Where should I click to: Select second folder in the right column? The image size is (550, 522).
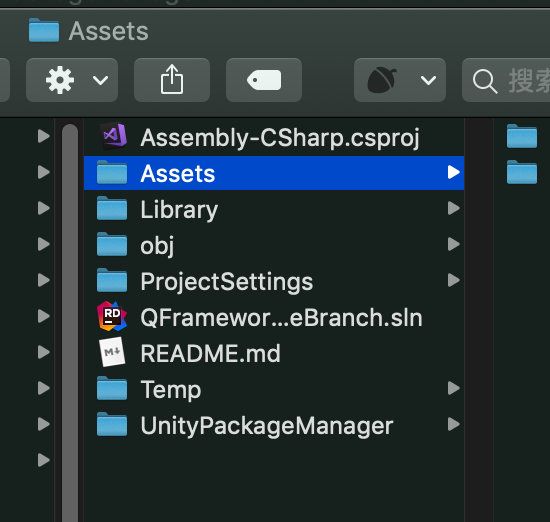coord(522,172)
